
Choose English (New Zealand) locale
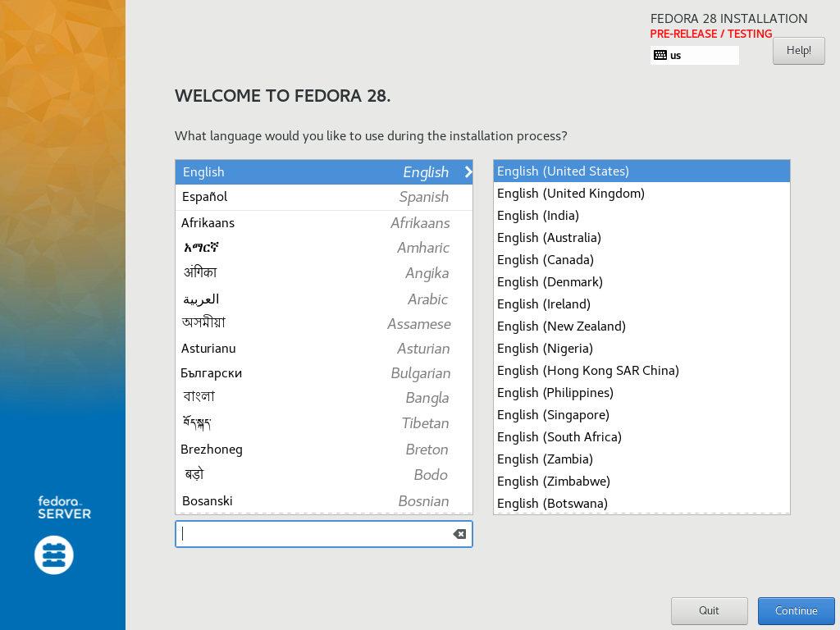(x=641, y=326)
